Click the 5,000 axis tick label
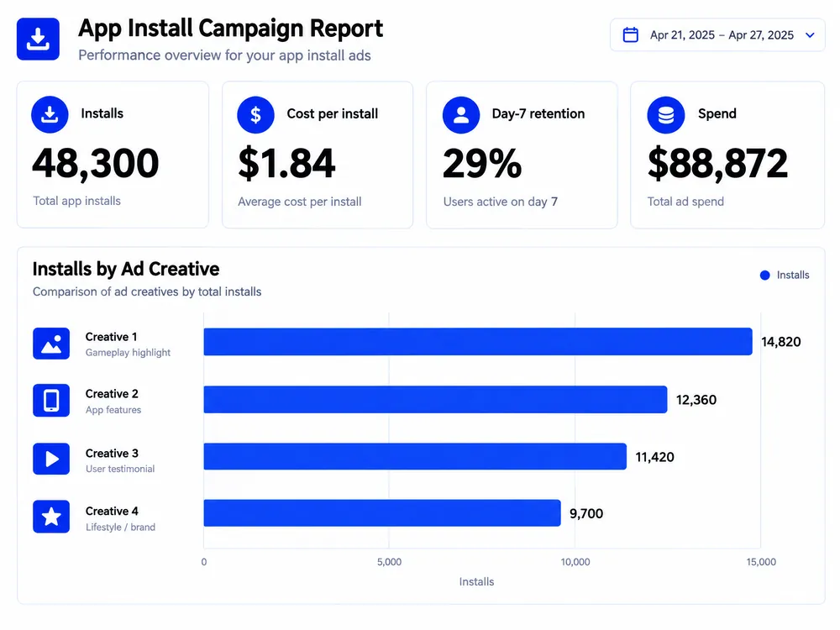 click(390, 562)
